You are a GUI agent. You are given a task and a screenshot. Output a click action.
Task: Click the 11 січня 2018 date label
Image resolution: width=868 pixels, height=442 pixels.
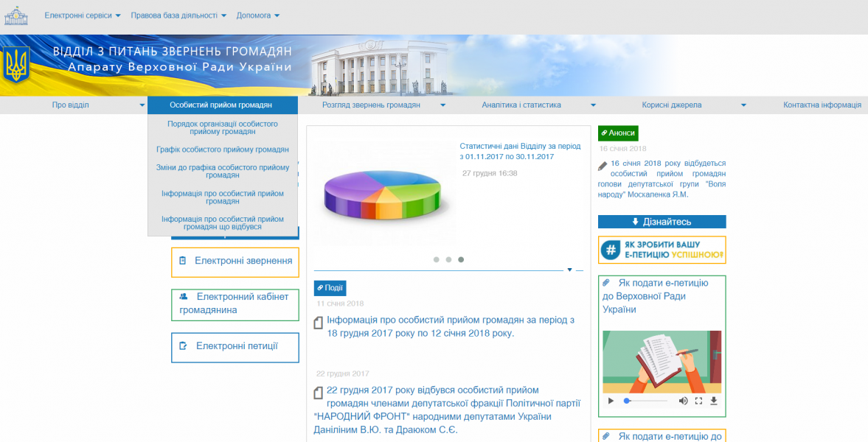[340, 304]
